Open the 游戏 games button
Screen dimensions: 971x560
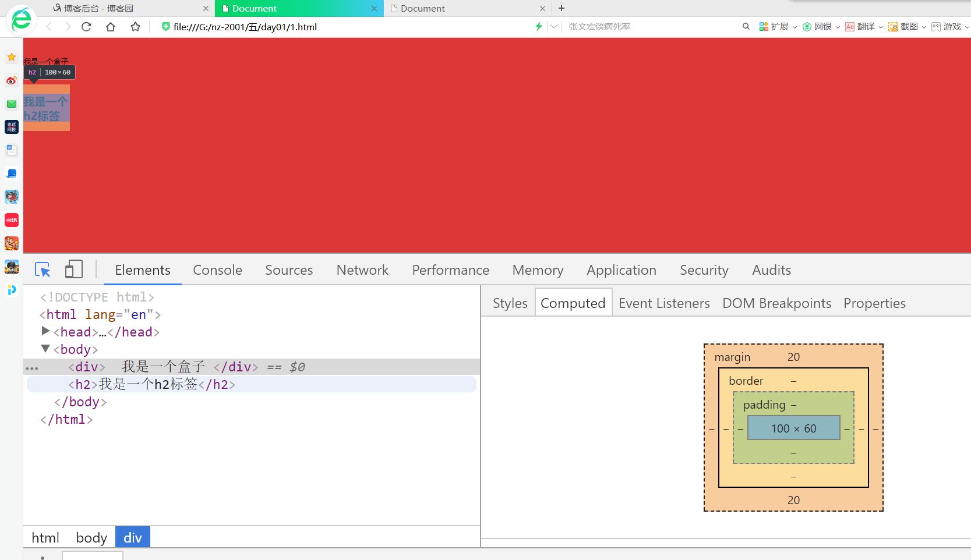click(947, 27)
